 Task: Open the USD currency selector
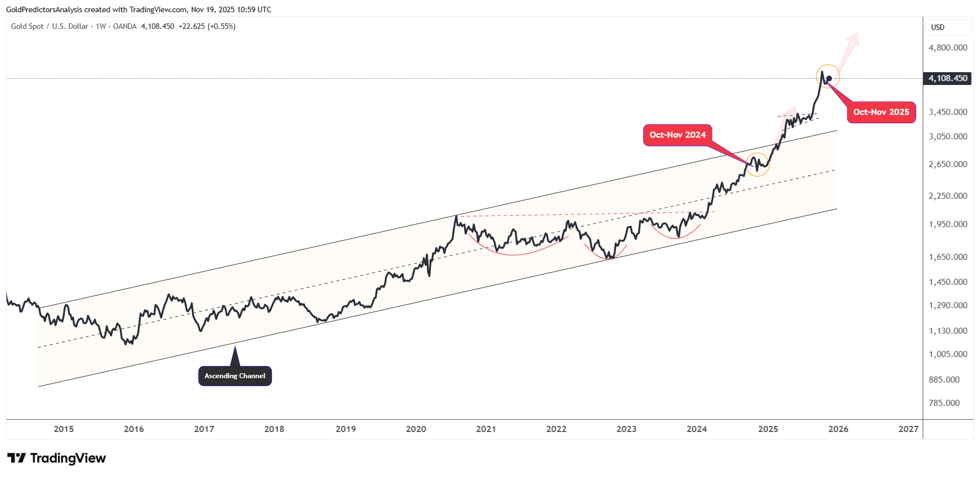[938, 27]
